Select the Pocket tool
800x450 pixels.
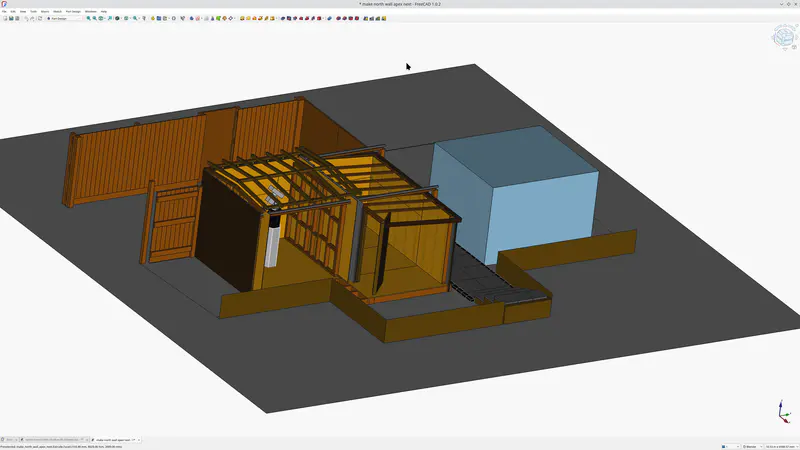pos(283,18)
